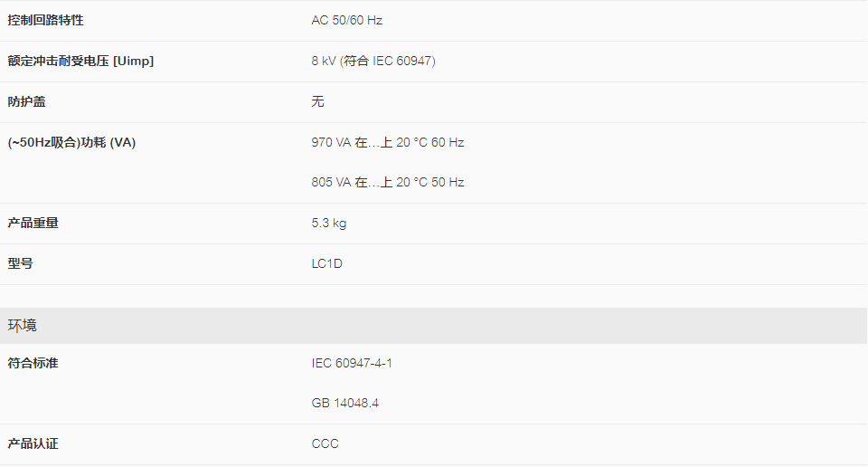
Task: Click the 型号 row label
Action: (x=20, y=263)
